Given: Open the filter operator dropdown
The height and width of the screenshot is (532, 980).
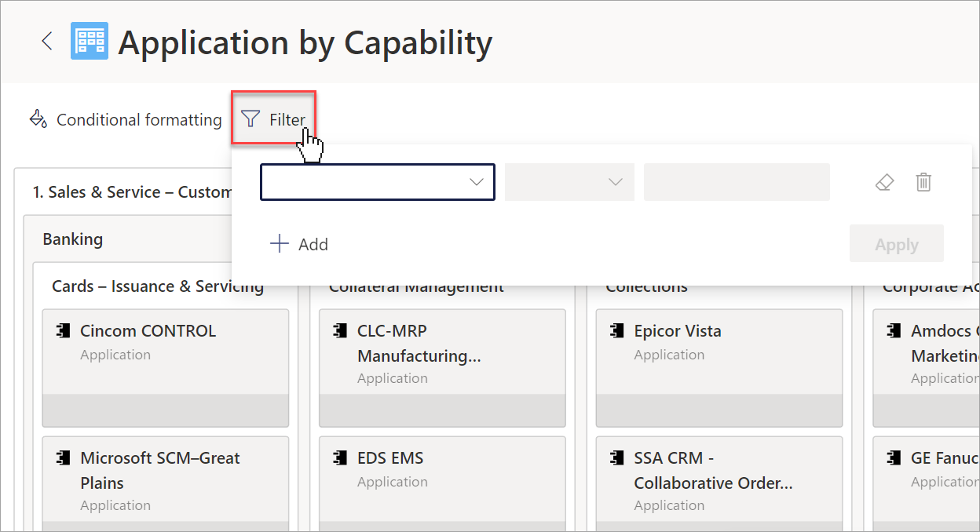Looking at the screenshot, I should click(x=569, y=182).
